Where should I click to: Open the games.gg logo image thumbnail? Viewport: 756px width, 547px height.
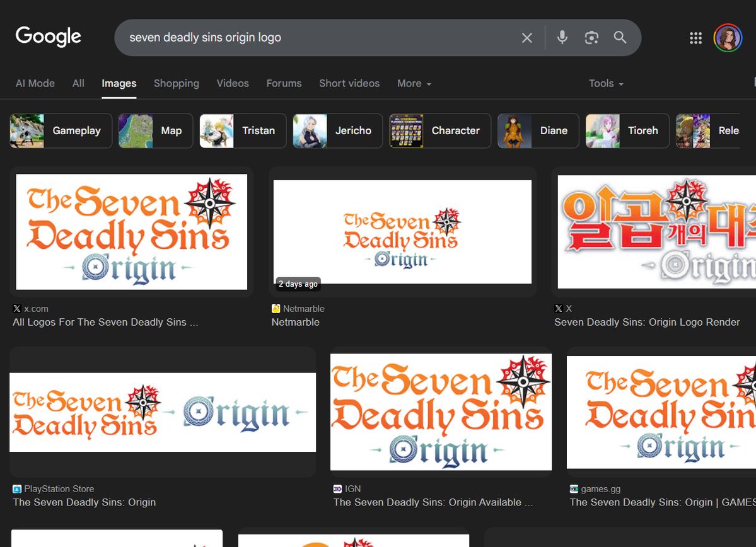[661, 412]
